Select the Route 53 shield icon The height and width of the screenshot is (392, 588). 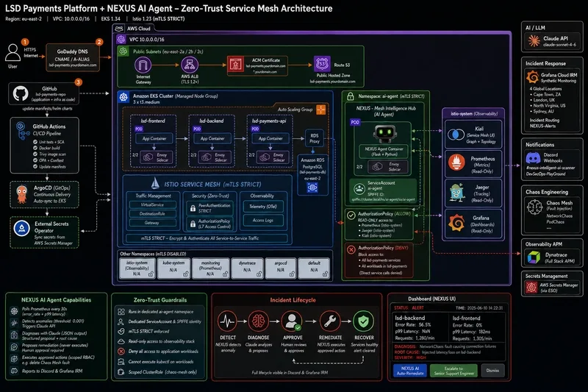coord(322,64)
